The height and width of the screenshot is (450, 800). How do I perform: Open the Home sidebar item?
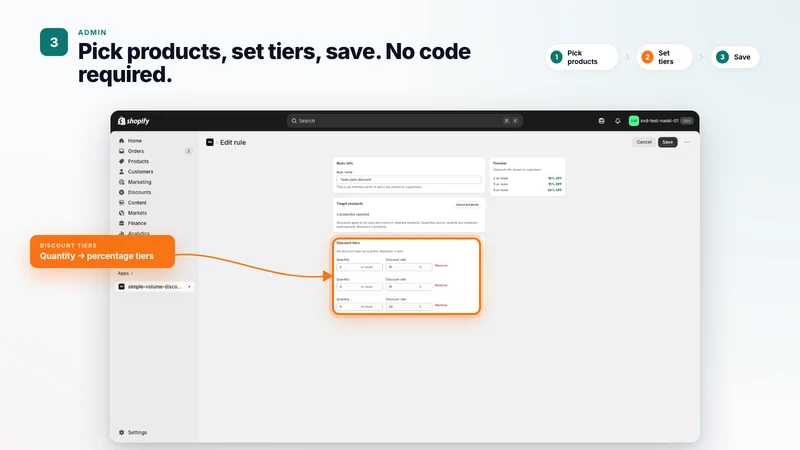tap(135, 140)
